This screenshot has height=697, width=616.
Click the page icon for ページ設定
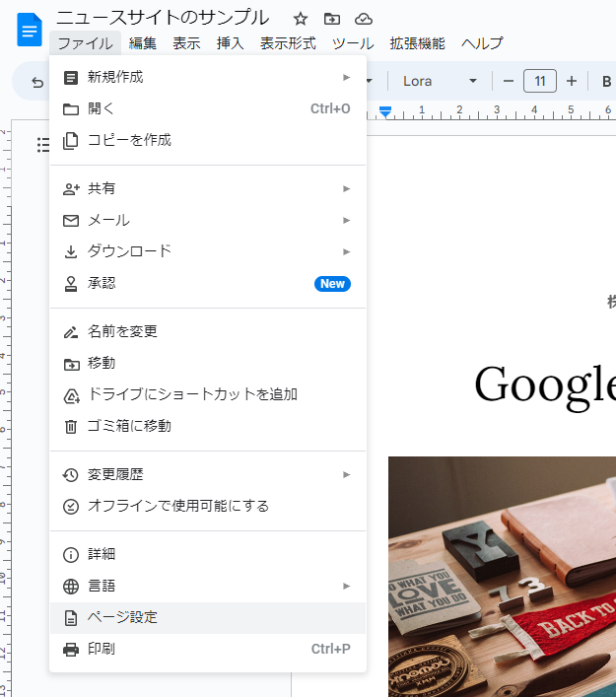pyautogui.click(x=71, y=618)
